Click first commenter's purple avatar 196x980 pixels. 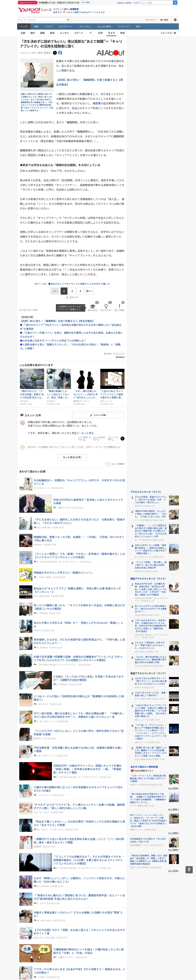pos(22,423)
